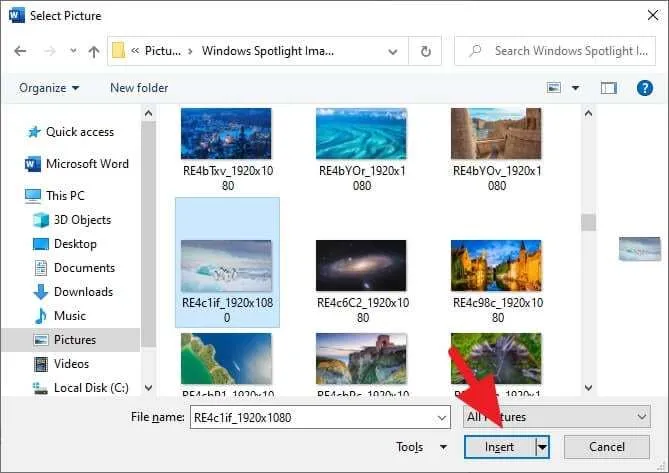
Task: Expand the File name dropdown arrow
Action: (x=442, y=418)
